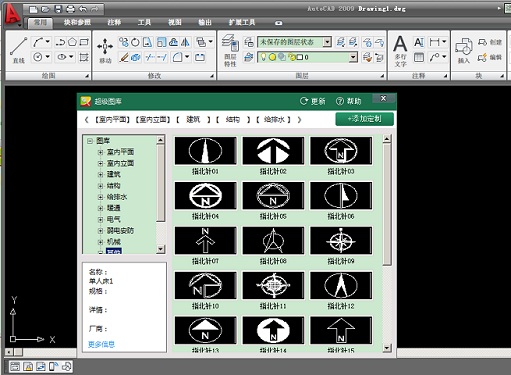511x375 pixels.
Task: Select the Move (移动) tool
Action: 105,50
